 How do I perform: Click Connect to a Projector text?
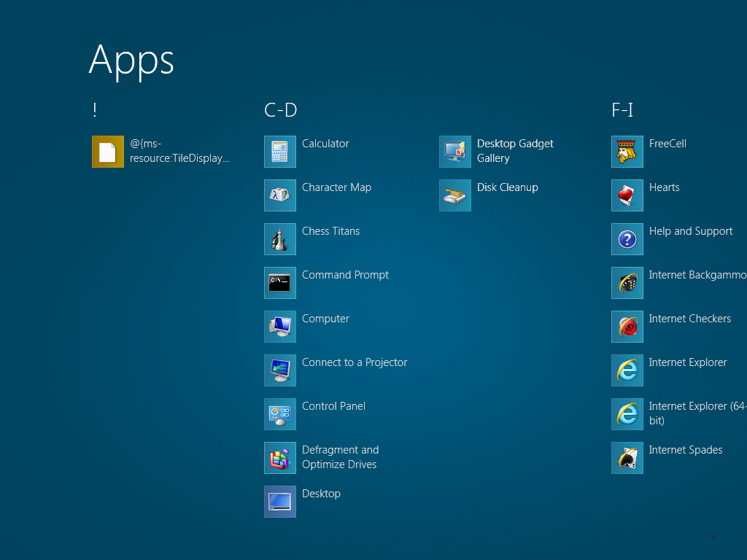355,362
